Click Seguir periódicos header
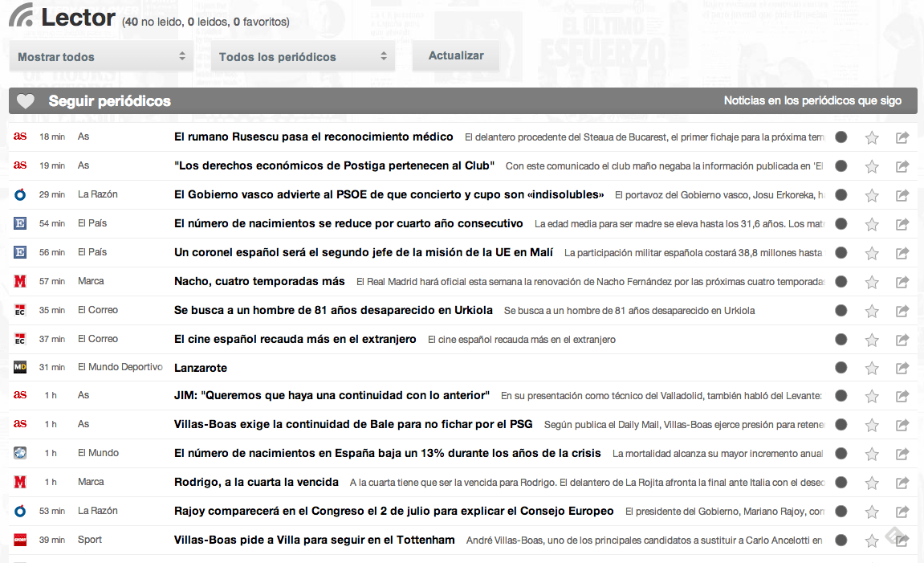The height and width of the screenshot is (563, 924). tap(110, 101)
